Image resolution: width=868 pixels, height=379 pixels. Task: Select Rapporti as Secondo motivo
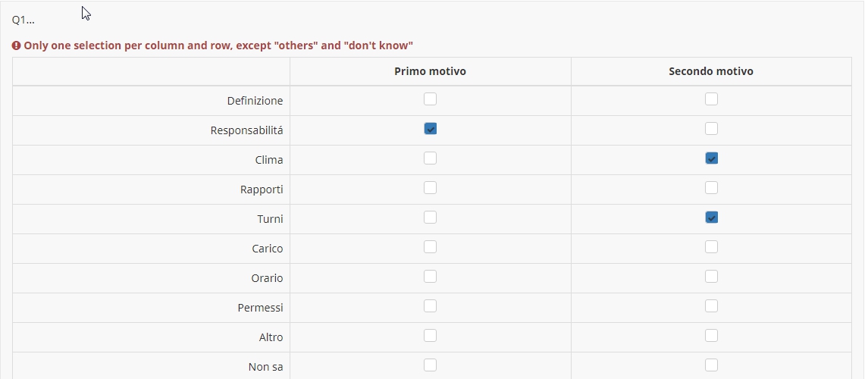(711, 188)
